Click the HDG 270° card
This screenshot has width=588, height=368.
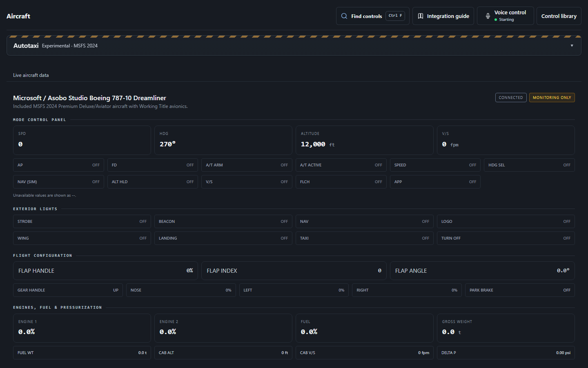tap(223, 140)
